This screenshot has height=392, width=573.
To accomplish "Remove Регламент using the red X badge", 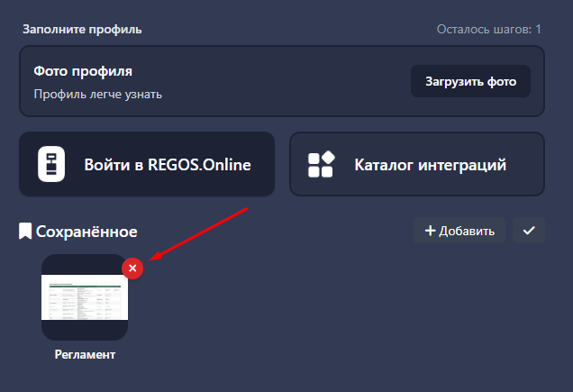I will pos(132,269).
